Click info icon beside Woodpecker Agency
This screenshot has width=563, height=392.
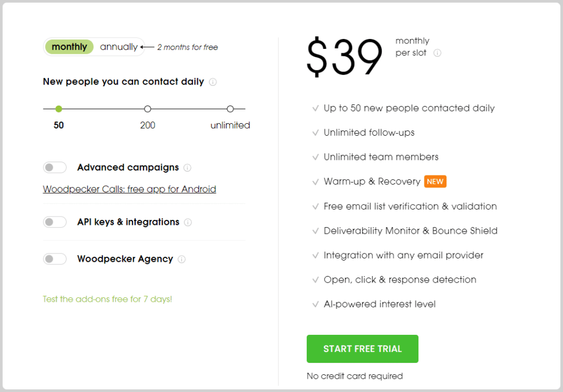coord(181,259)
